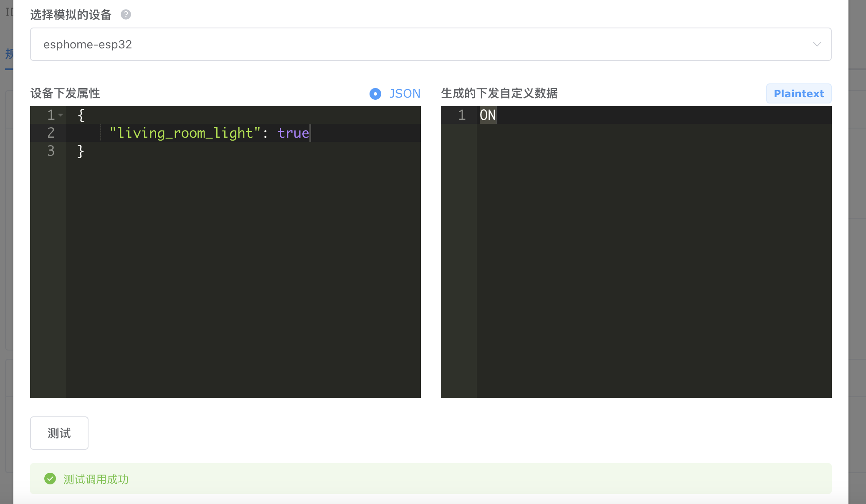The image size is (866, 504).
Task: Click the 设备下发属性 label
Action: coord(65,93)
